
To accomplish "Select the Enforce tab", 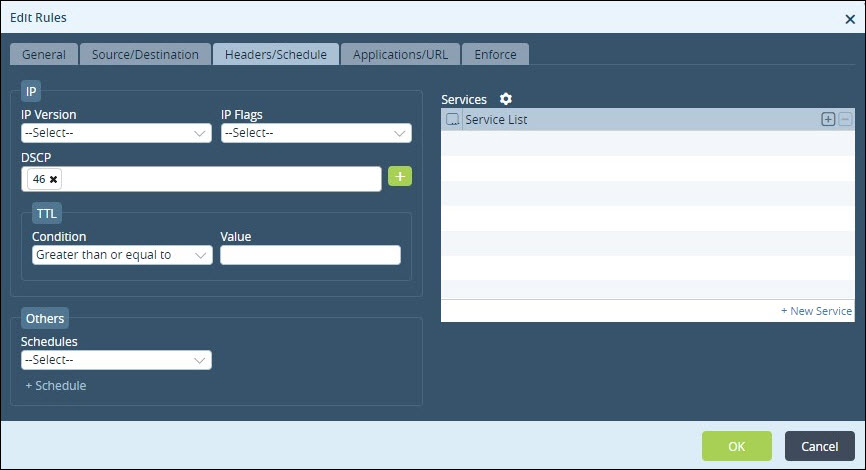I will pos(495,55).
